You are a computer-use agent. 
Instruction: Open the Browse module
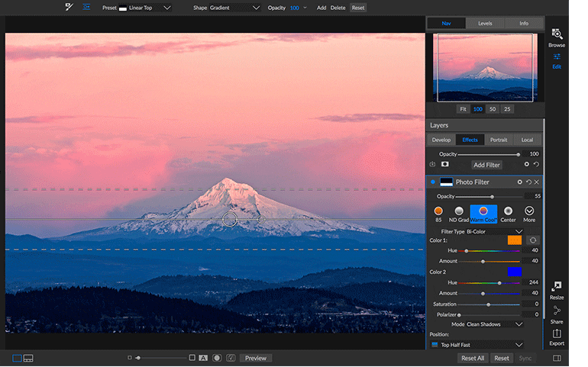pos(557,38)
